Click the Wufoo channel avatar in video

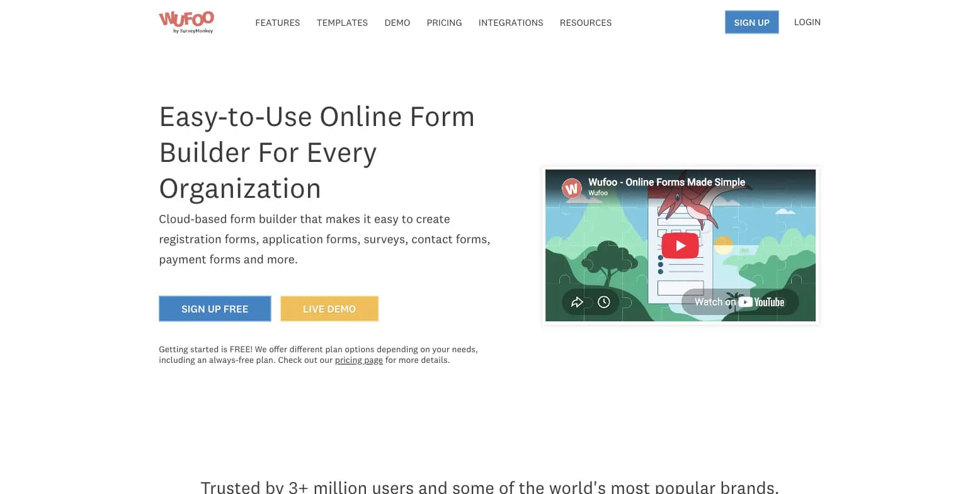click(572, 188)
